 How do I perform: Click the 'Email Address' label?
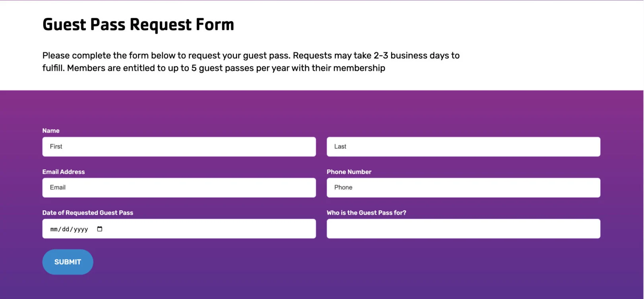64,172
